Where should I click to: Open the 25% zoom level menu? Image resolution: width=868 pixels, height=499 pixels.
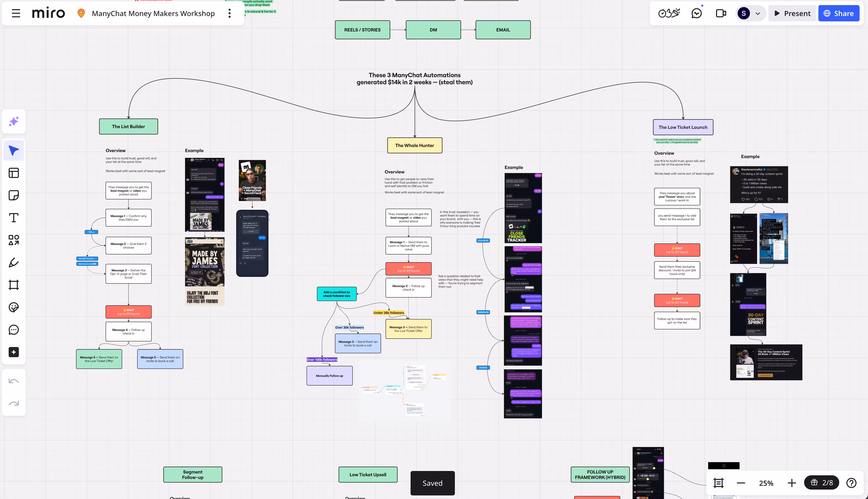click(766, 483)
